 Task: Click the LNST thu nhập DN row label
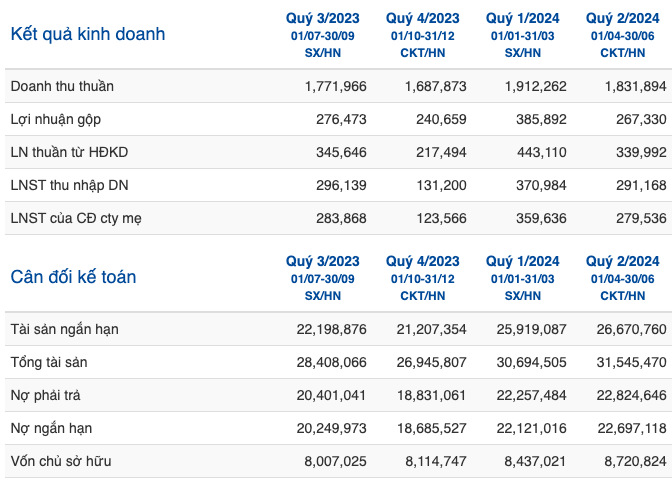click(x=69, y=185)
